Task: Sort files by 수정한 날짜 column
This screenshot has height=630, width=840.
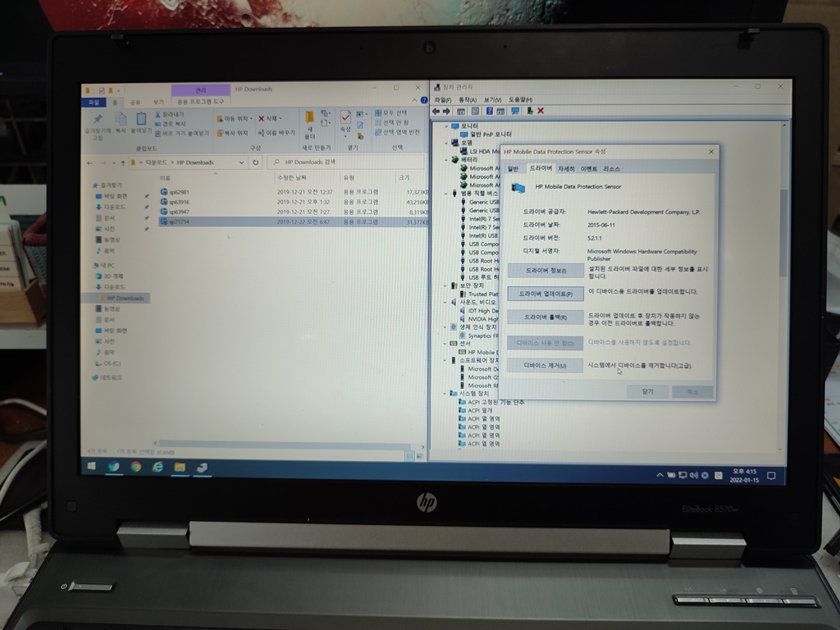Action: point(292,178)
